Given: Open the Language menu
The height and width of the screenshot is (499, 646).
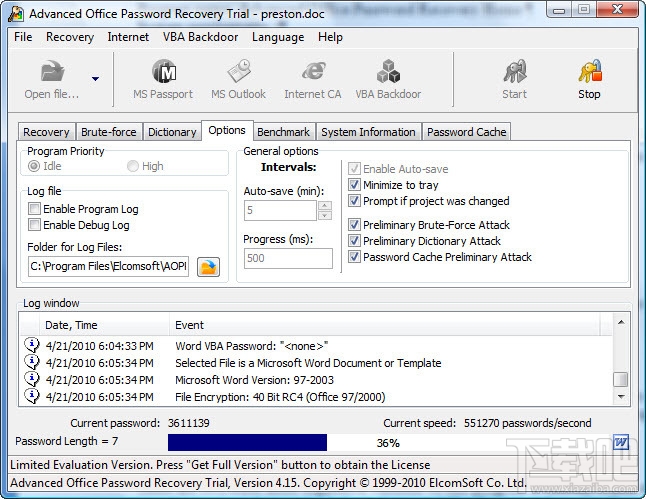Looking at the screenshot, I should pyautogui.click(x=278, y=37).
